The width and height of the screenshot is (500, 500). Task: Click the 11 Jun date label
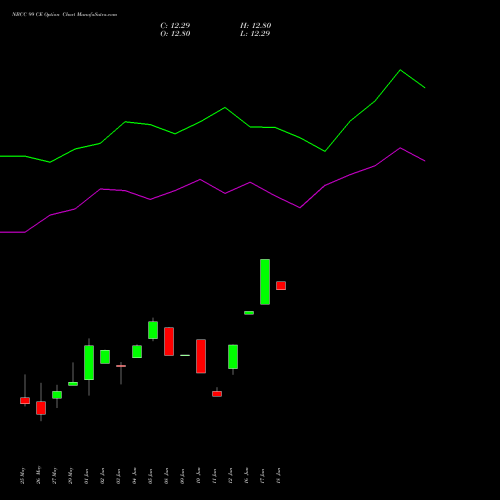point(214,476)
